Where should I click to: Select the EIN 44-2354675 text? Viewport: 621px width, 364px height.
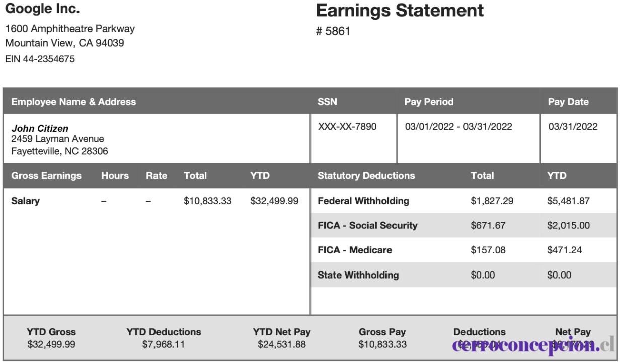pos(40,59)
